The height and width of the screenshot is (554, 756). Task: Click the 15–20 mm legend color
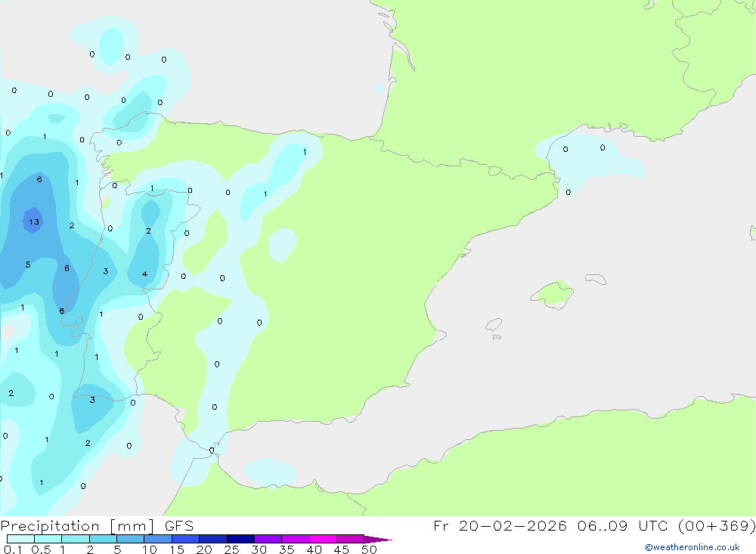(185, 539)
